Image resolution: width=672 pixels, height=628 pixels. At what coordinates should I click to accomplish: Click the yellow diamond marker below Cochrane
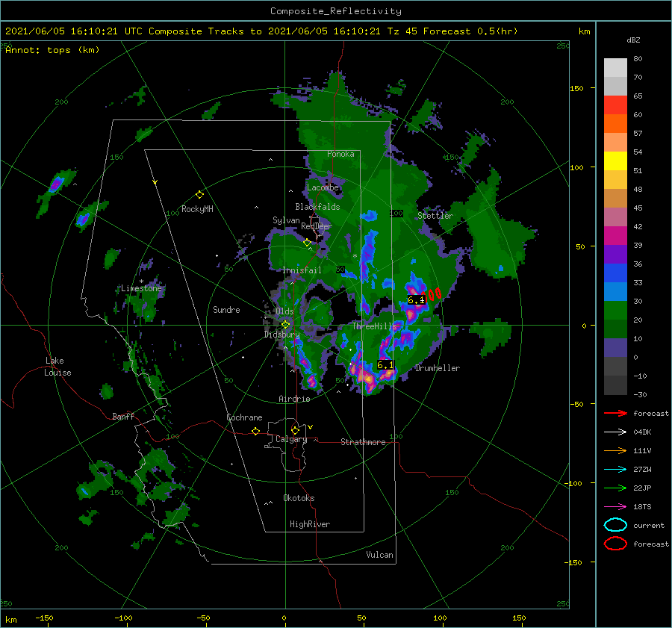(255, 432)
